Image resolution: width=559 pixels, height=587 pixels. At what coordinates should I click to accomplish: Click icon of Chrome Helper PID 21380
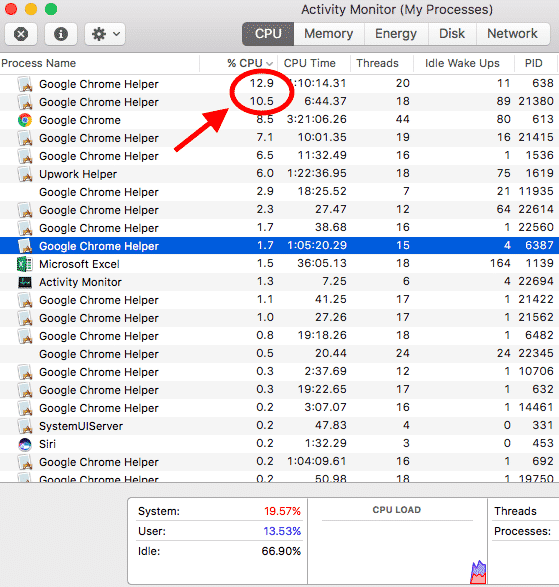click(x=25, y=102)
